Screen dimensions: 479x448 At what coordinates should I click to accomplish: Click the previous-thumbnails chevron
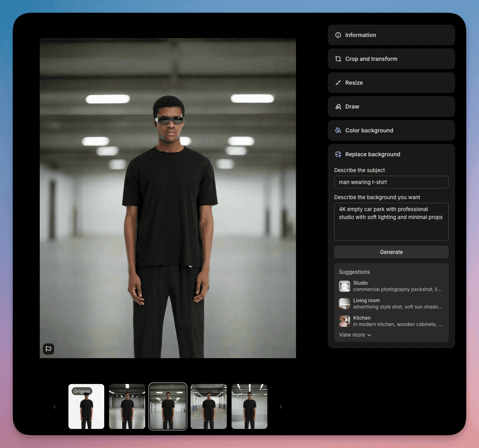[x=55, y=407]
